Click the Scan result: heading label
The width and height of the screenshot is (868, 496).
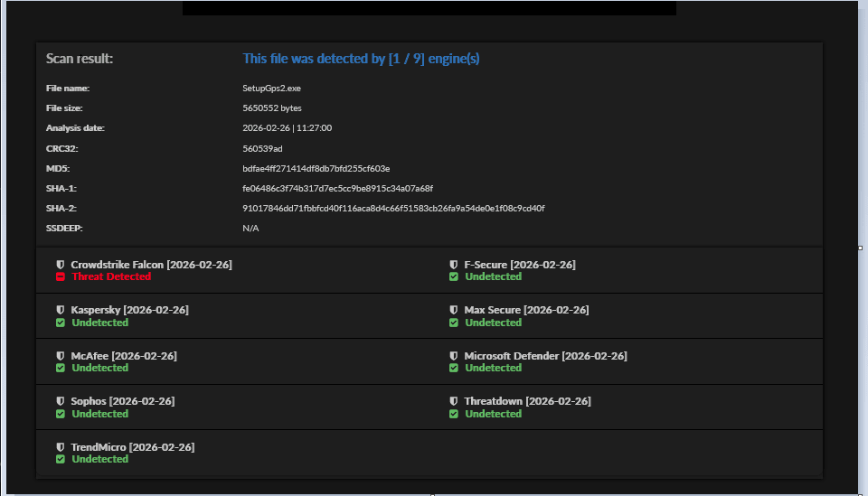pyautogui.click(x=80, y=59)
